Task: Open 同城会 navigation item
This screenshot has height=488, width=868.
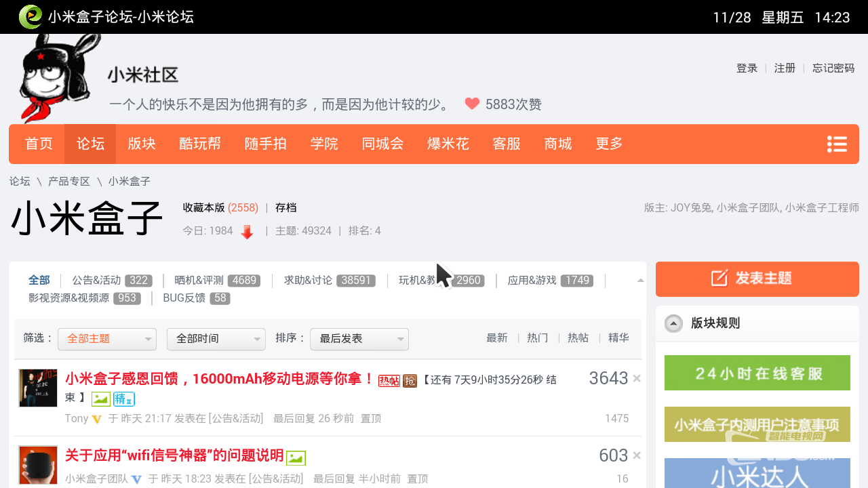Action: (x=382, y=144)
